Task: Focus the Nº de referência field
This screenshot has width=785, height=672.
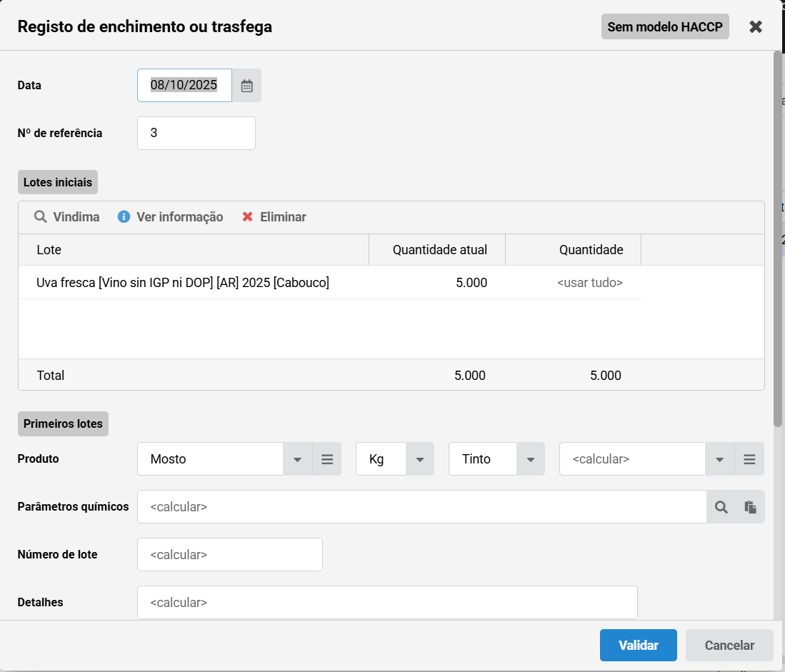Action: tap(196, 133)
